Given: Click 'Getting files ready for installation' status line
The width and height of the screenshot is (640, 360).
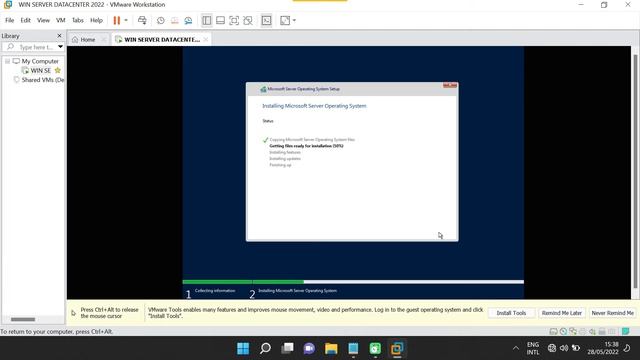Looking at the screenshot, I should point(306,146).
